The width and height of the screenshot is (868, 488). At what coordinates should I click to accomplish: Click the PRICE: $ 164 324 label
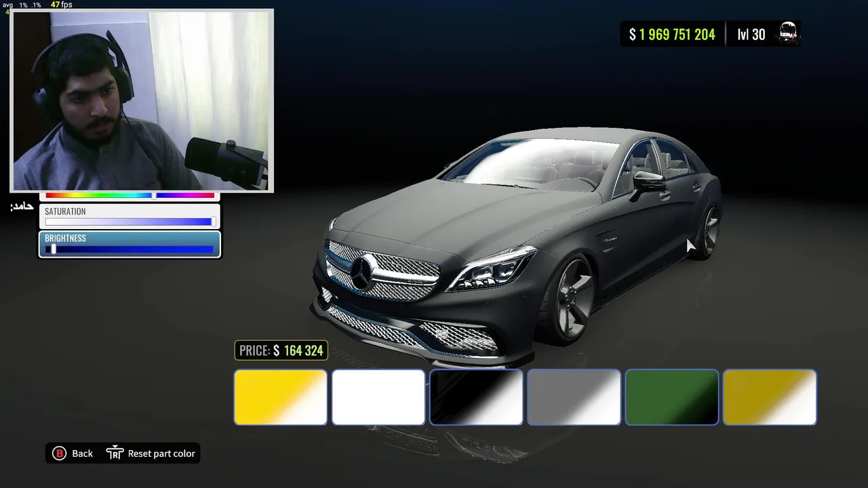pyautogui.click(x=281, y=350)
